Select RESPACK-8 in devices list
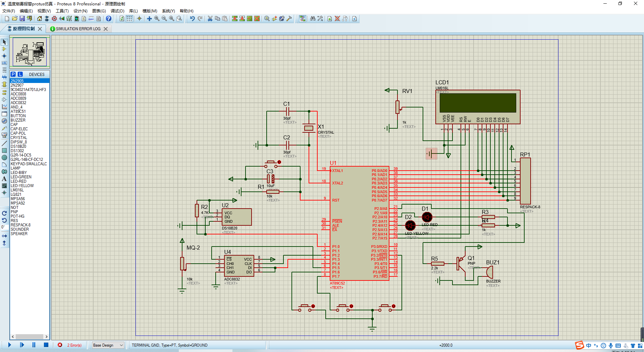This screenshot has width=644, height=352. (x=30, y=225)
